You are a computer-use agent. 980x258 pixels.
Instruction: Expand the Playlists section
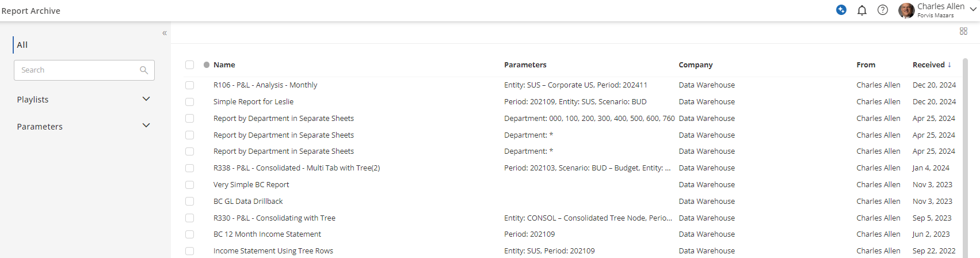(146, 99)
